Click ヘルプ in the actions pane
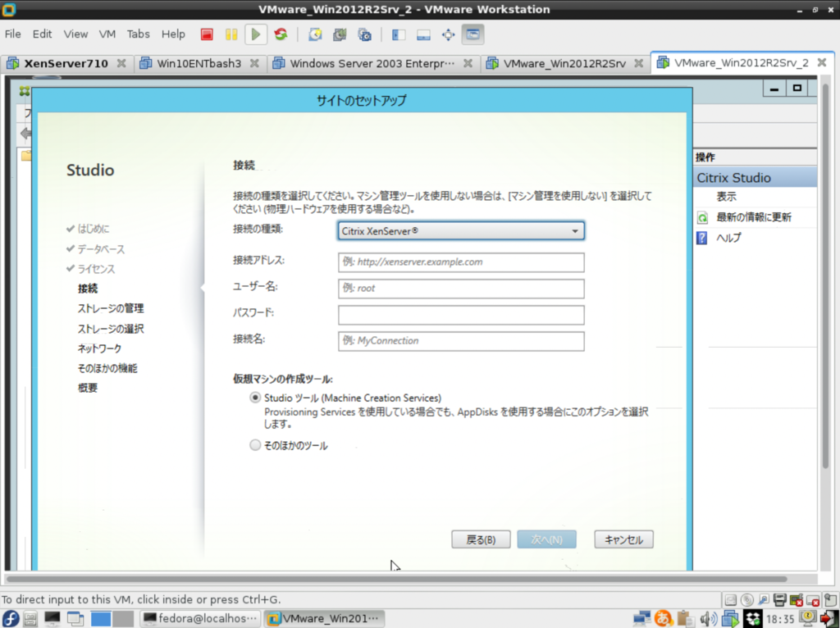The image size is (840, 628). pyautogui.click(x=728, y=238)
